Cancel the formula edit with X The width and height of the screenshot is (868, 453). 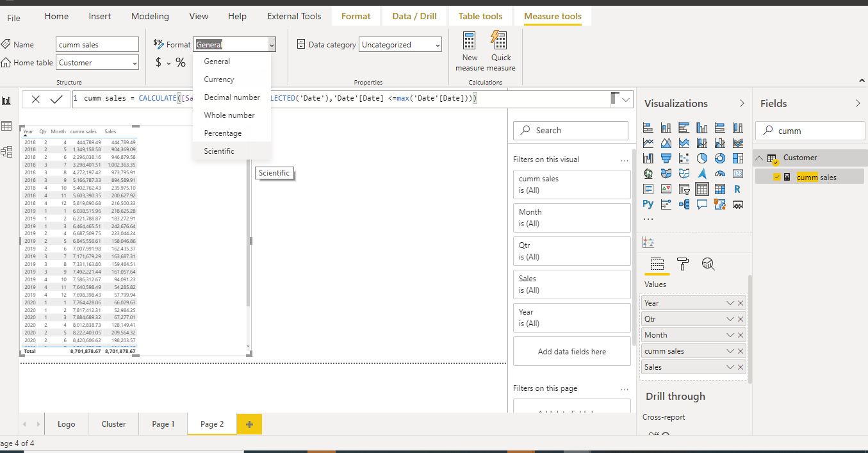(36, 99)
